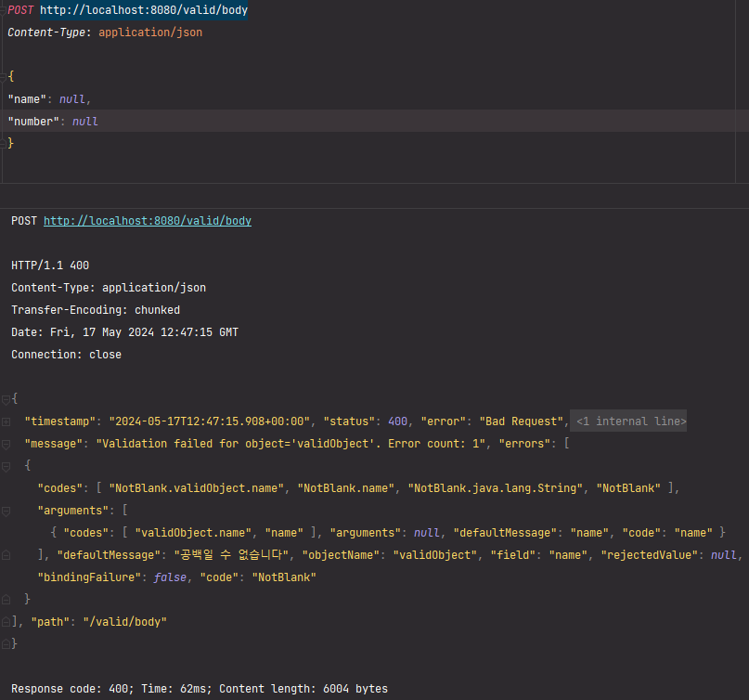
Task: Collapse fold marker on the message/errors line
Action: pyautogui.click(x=6, y=445)
